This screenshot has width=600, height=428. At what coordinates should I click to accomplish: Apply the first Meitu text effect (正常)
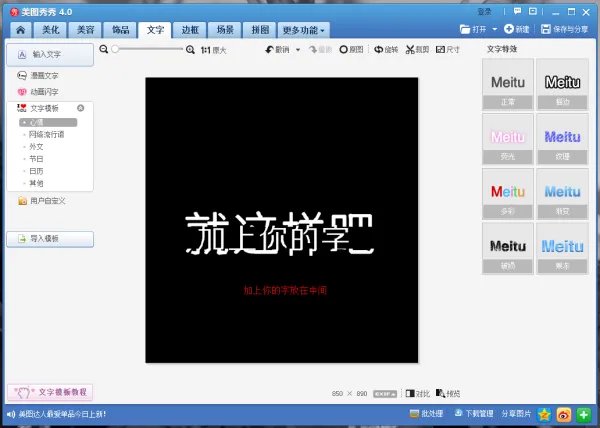tap(508, 85)
